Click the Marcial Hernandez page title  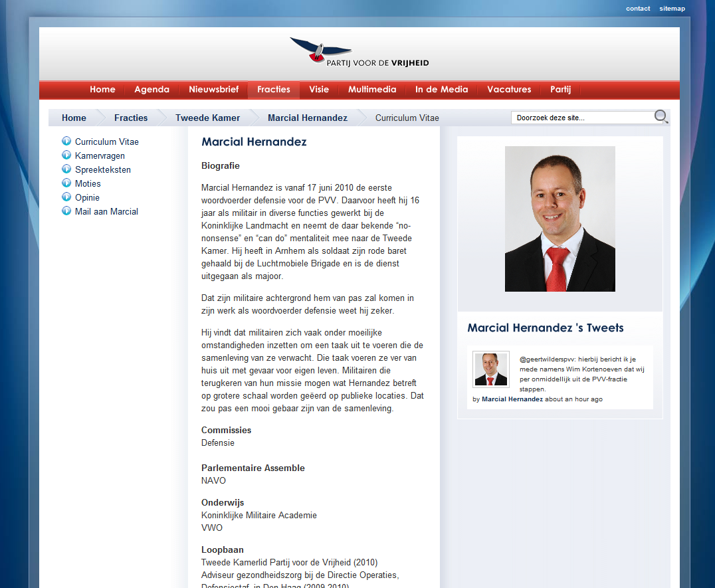[x=254, y=142]
